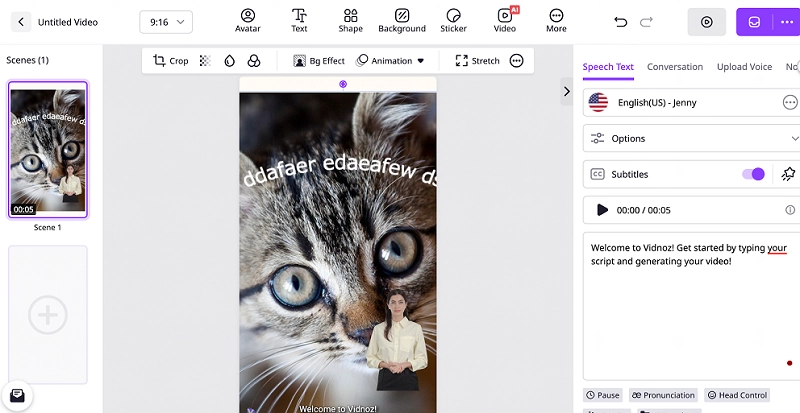Switch to the Speech Text tab
Screen dimensions: 800x413
pyautogui.click(x=608, y=67)
